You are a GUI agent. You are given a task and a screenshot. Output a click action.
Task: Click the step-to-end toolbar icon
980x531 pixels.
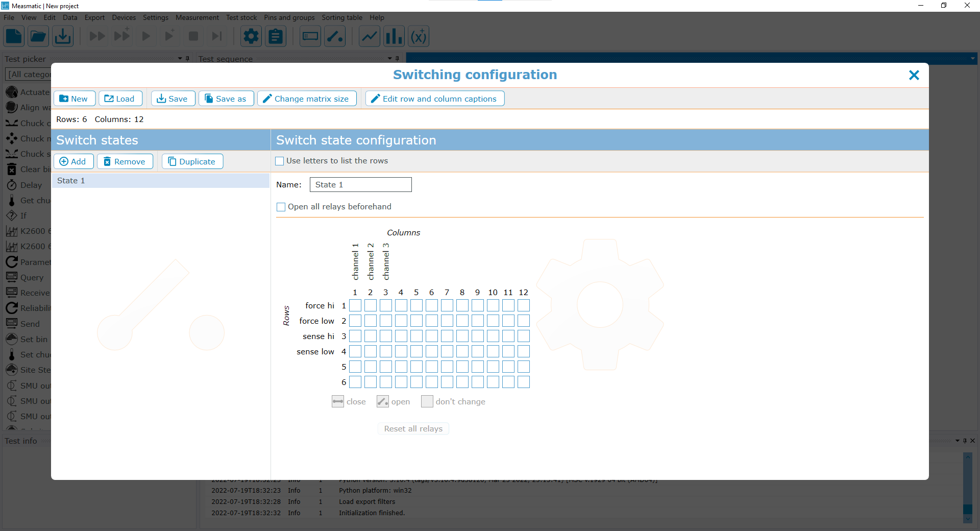pyautogui.click(x=217, y=36)
